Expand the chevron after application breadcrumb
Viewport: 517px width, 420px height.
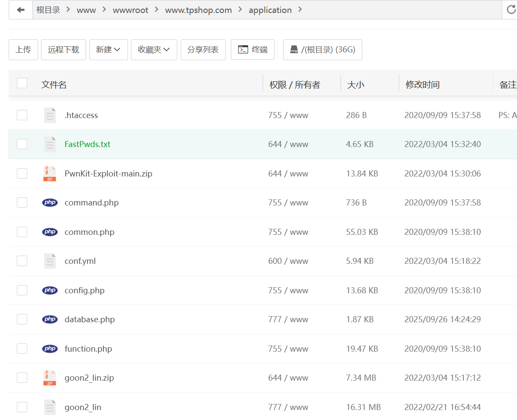[300, 10]
